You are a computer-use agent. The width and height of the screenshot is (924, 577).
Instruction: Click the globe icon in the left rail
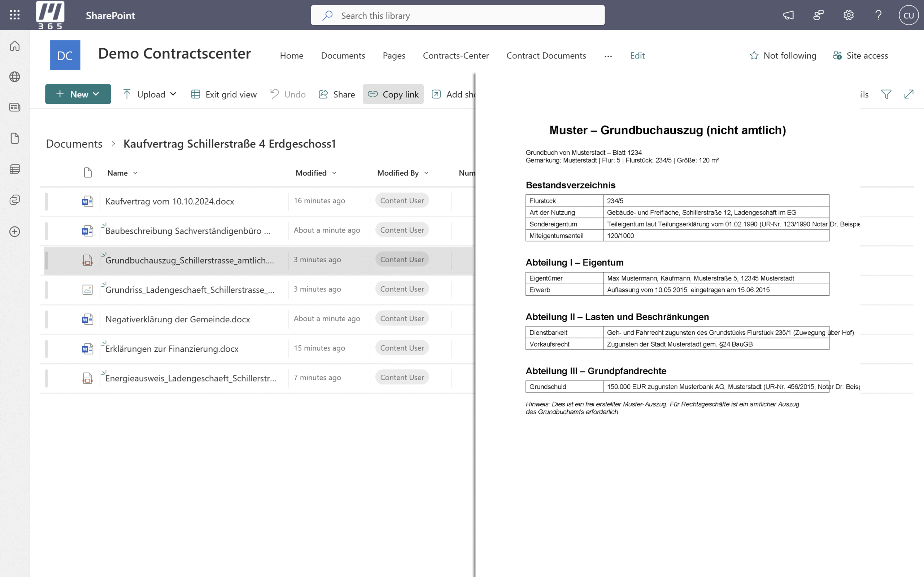pyautogui.click(x=14, y=77)
